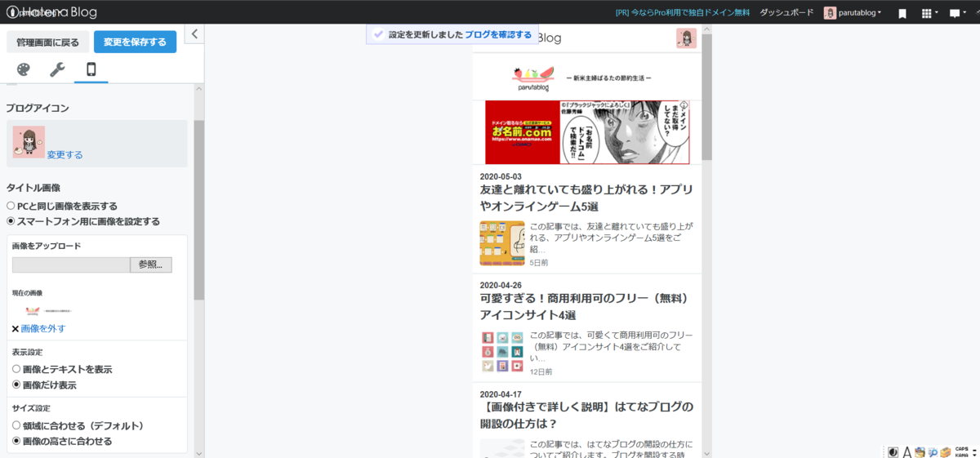Click 変更する to change blog icon
Image resolution: width=980 pixels, height=458 pixels.
click(65, 154)
